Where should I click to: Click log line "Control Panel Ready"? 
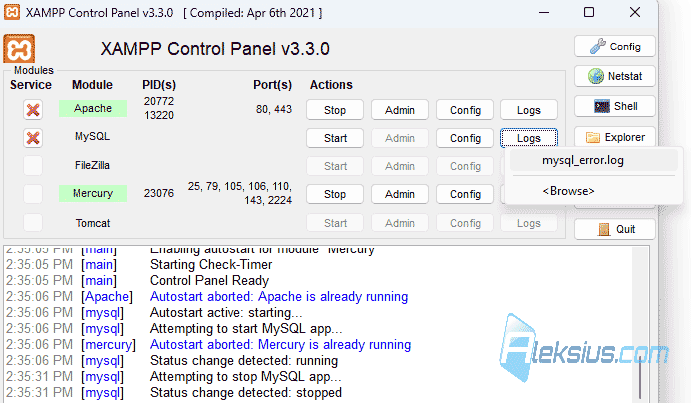pos(209,280)
